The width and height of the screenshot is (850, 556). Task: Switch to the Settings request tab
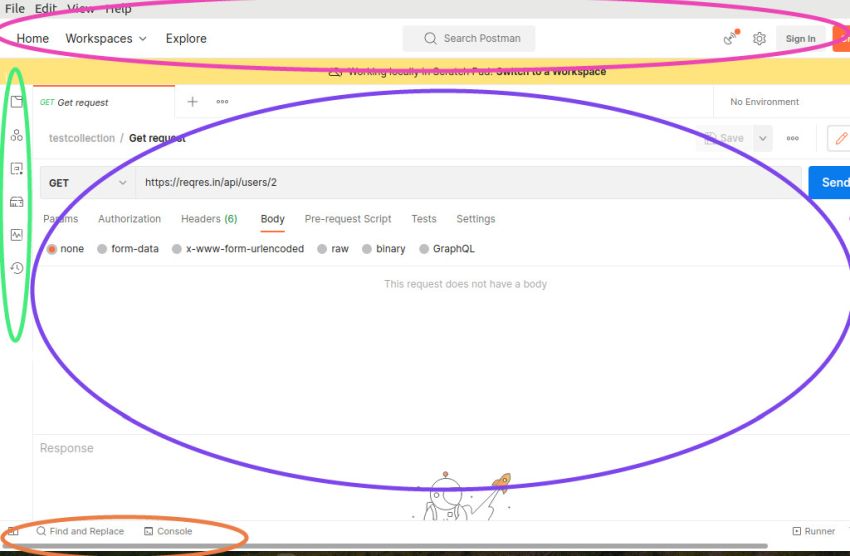[476, 219]
